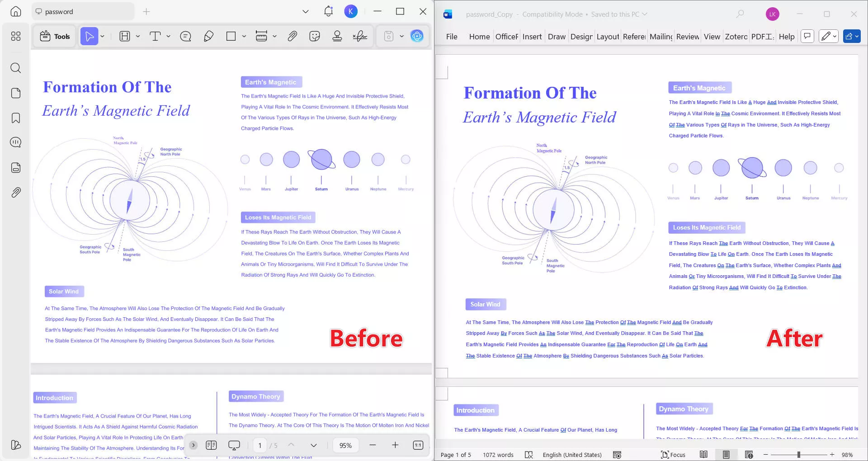Select the Text tool in the PDF editor

pos(156,36)
